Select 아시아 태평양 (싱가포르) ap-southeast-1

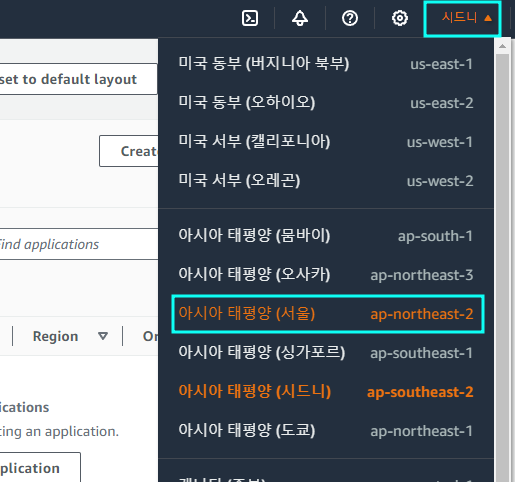[x=326, y=352]
